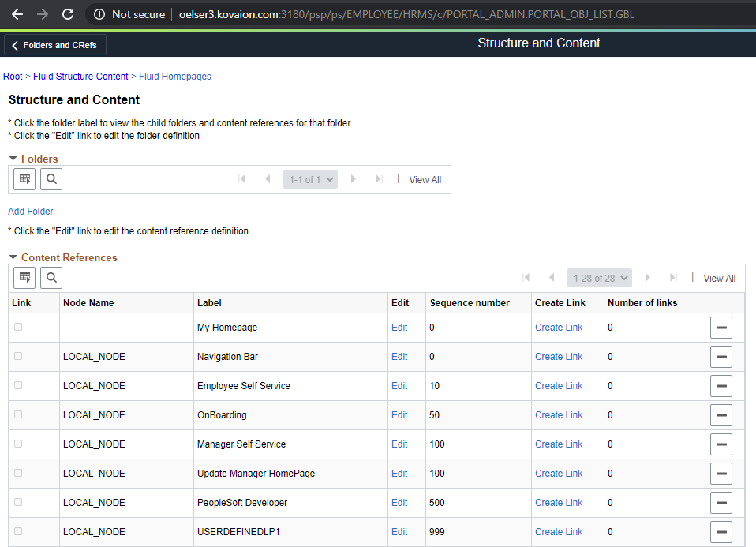
Task: Edit the Navigation Bar content reference
Action: coord(399,357)
